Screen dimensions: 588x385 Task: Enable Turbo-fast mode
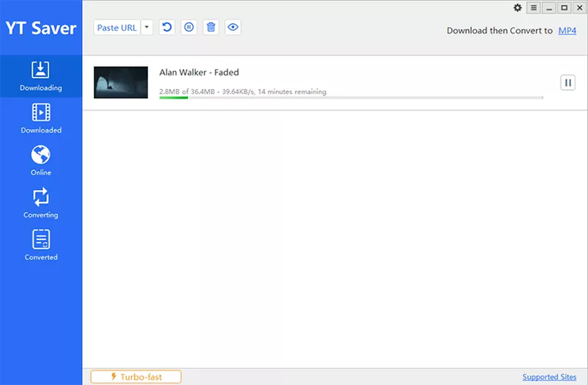coord(136,376)
